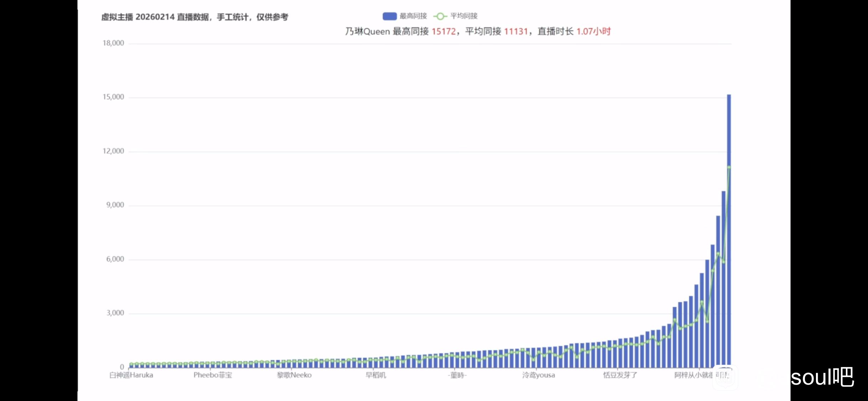
Task: Click the 黎歌Neeko axis label
Action: [294, 375]
